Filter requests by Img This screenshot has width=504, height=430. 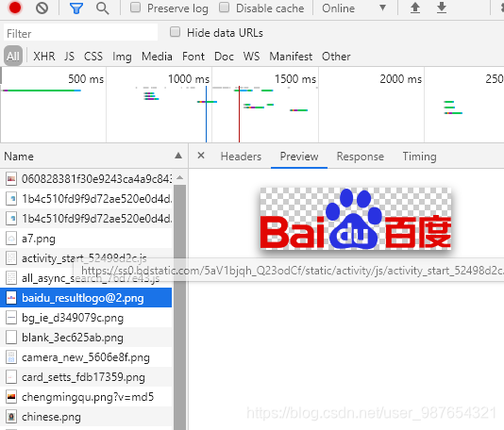122,57
